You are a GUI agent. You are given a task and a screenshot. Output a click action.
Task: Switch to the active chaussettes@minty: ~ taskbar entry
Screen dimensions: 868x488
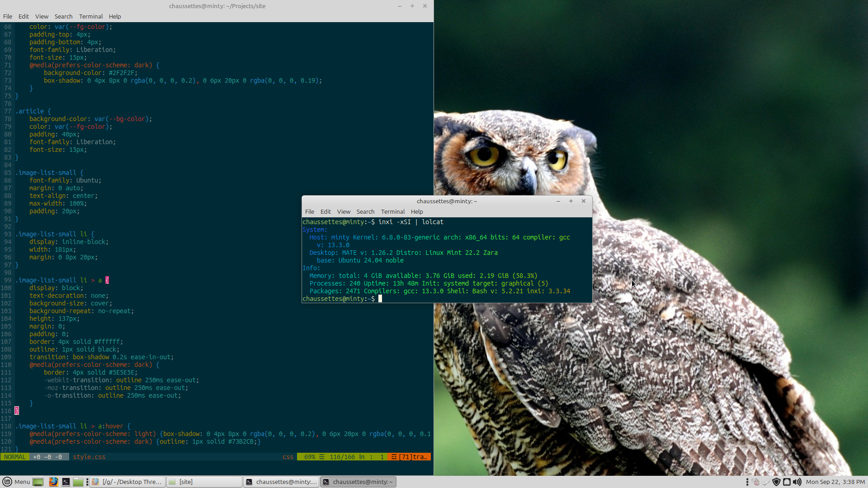tap(358, 482)
